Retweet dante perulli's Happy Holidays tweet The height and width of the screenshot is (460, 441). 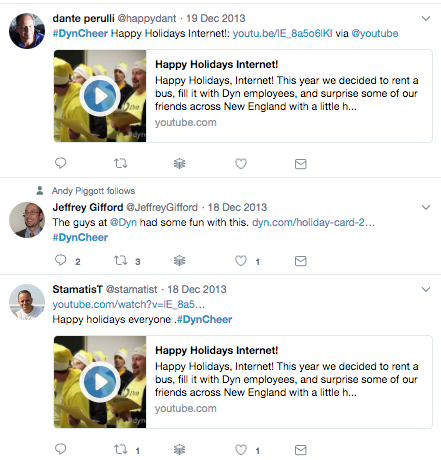pos(120,163)
